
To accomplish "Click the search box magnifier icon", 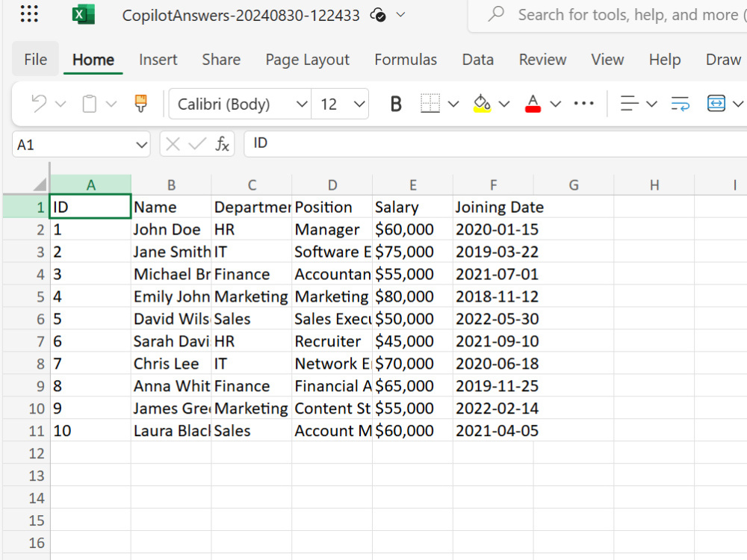I will pos(496,14).
